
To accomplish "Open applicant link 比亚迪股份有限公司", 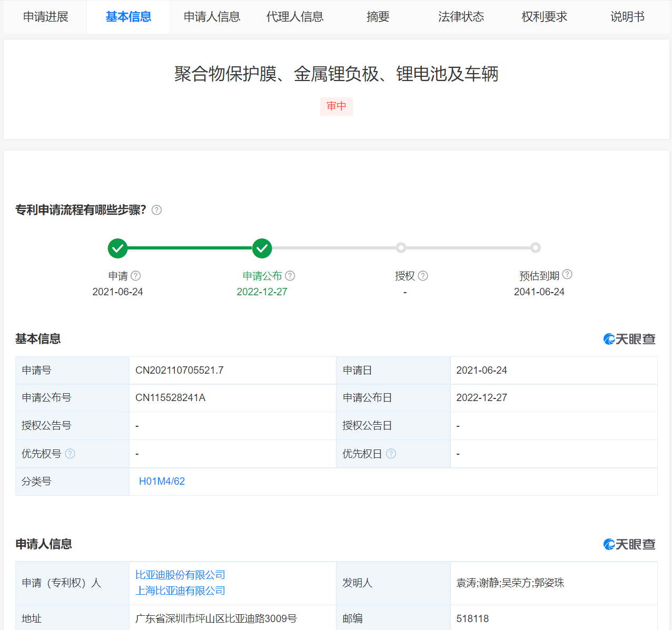I will 180,575.
